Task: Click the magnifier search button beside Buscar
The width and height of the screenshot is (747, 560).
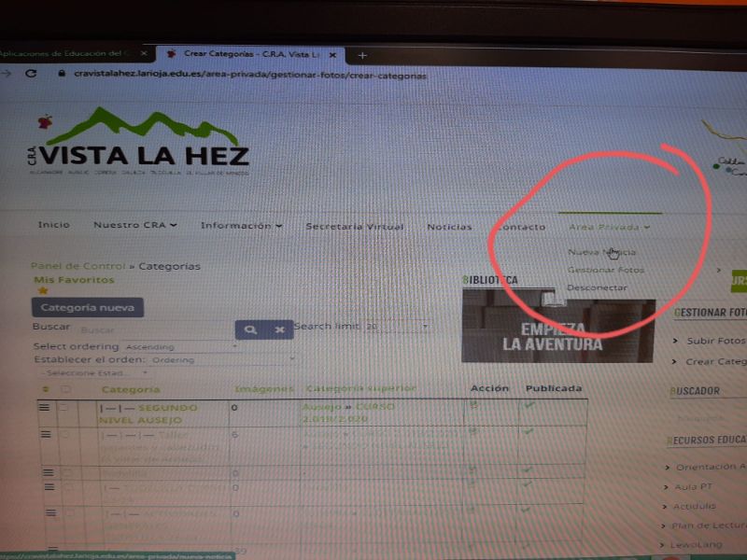Action: (249, 329)
